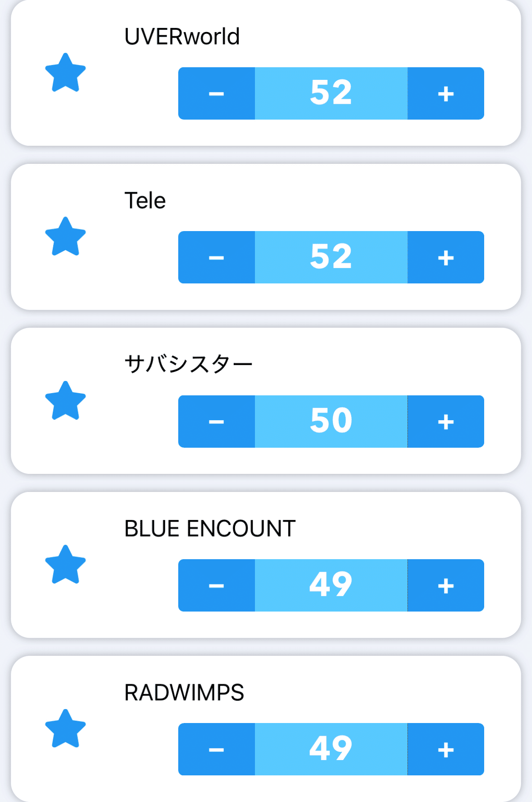The image size is (532, 802).
Task: Select the RADWIMPS artist name
Action: point(184,692)
